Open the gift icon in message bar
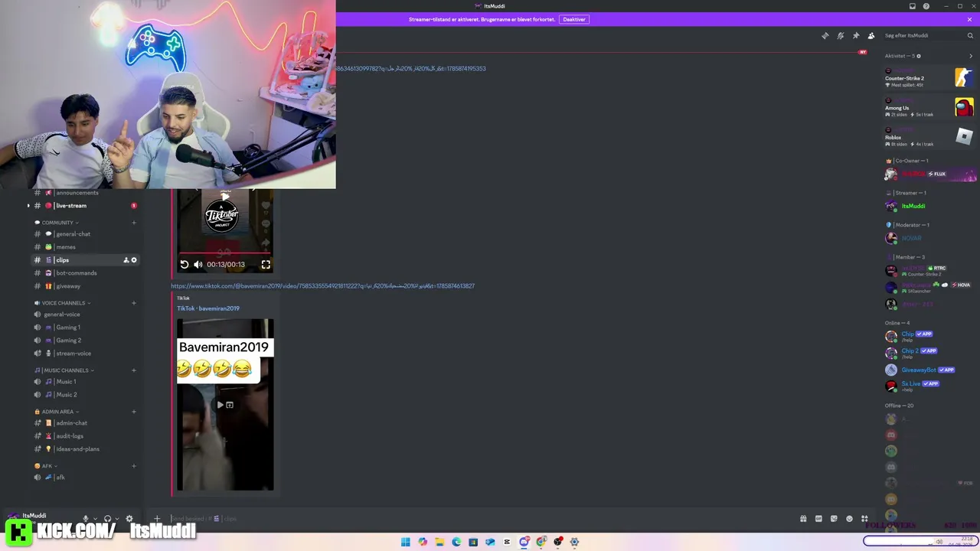 (x=803, y=519)
